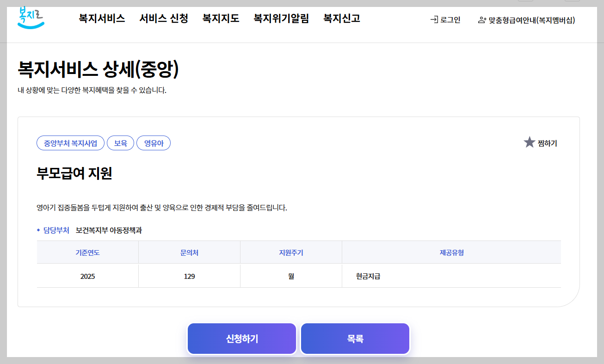Select the 기준연도 table header
604x364 pixels.
[x=87, y=252]
